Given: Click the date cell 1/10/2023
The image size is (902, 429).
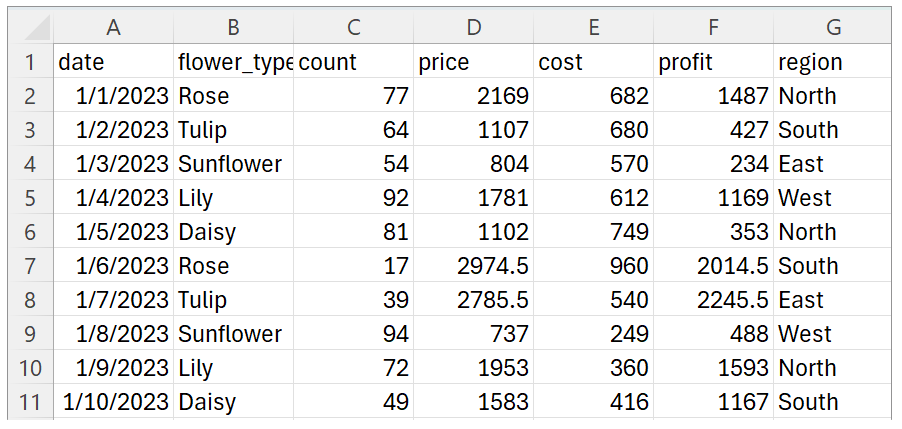Looking at the screenshot, I should click(113, 402).
